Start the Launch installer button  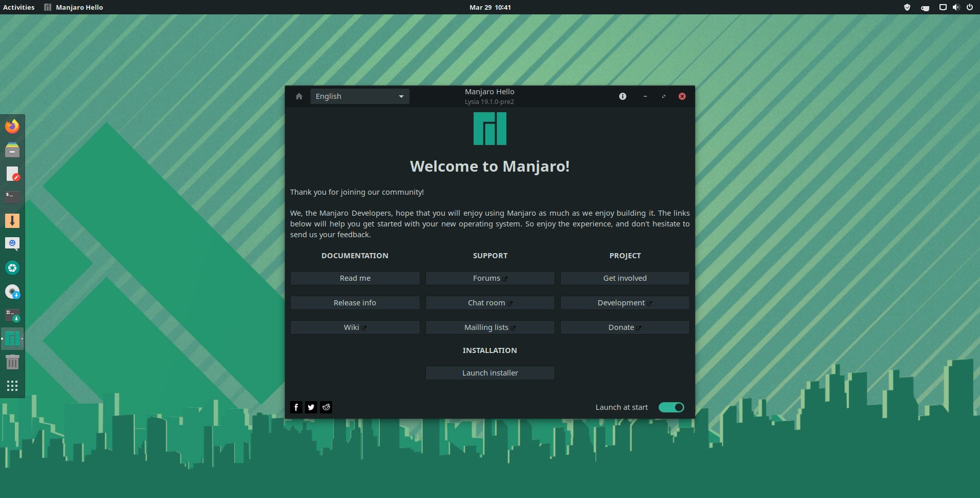tap(490, 373)
